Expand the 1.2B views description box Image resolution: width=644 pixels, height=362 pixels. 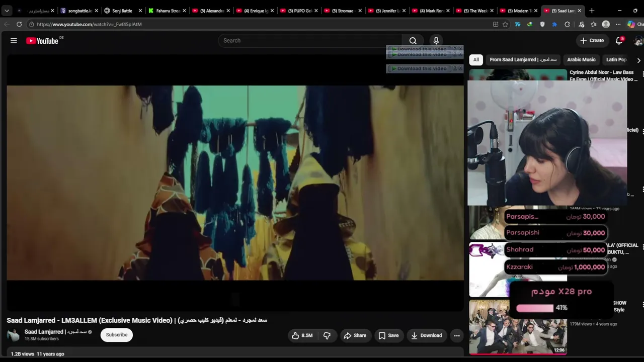click(x=235, y=354)
